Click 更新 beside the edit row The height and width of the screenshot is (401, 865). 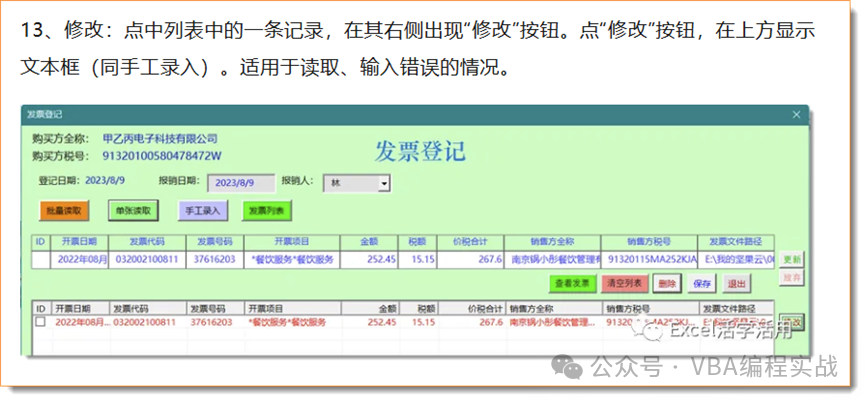pyautogui.click(x=792, y=258)
